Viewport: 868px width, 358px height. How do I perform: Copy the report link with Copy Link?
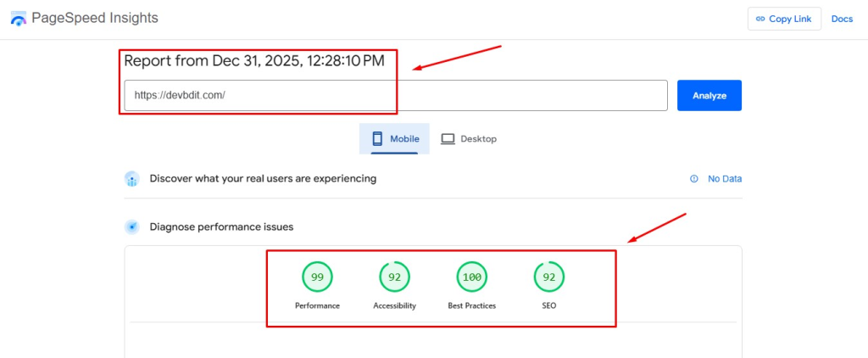pos(784,19)
